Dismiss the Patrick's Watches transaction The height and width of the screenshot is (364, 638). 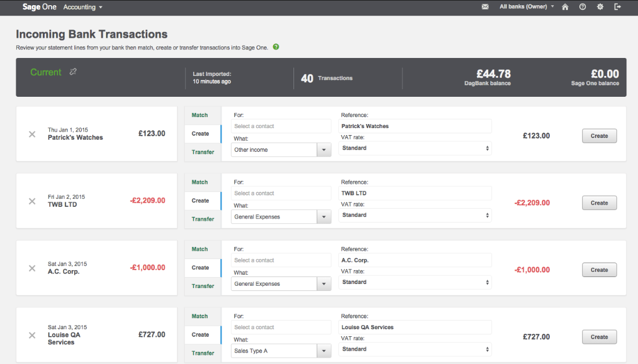(32, 134)
